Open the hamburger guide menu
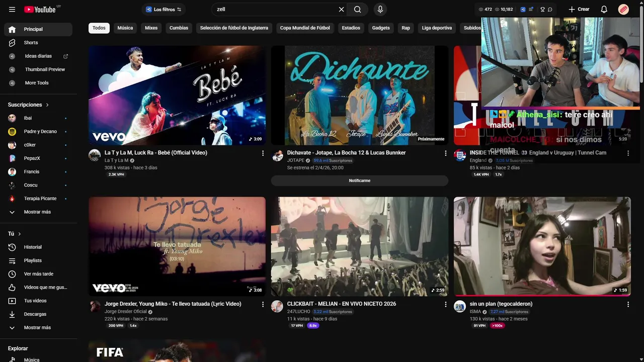 pyautogui.click(x=12, y=10)
